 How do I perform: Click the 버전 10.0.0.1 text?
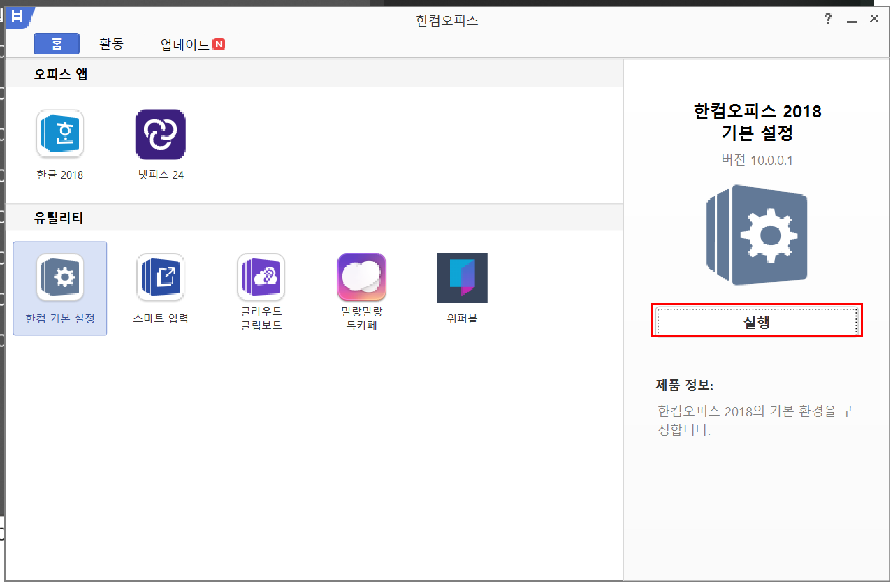(x=757, y=160)
